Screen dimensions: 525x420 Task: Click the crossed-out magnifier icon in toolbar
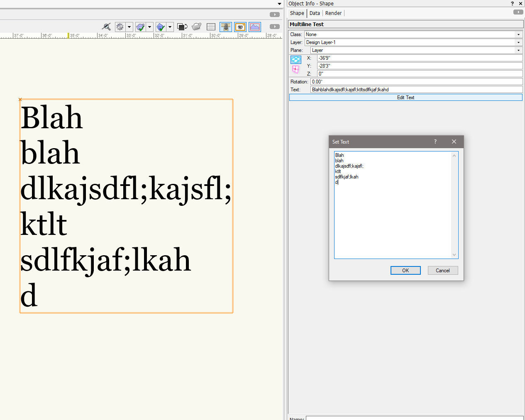point(106,27)
